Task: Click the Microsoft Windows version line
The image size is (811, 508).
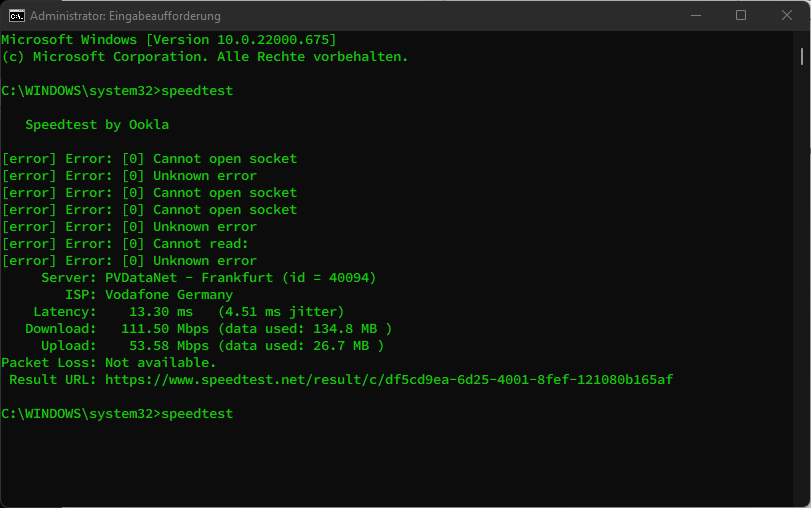Action: pos(169,39)
